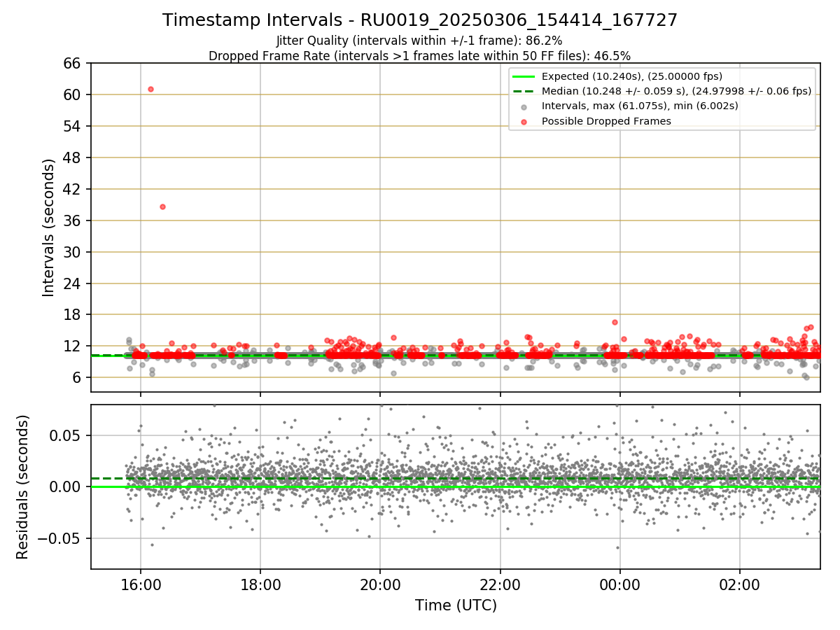Click the red outlier point near 38 seconds
This screenshot has height=630, width=840.
click(162, 206)
